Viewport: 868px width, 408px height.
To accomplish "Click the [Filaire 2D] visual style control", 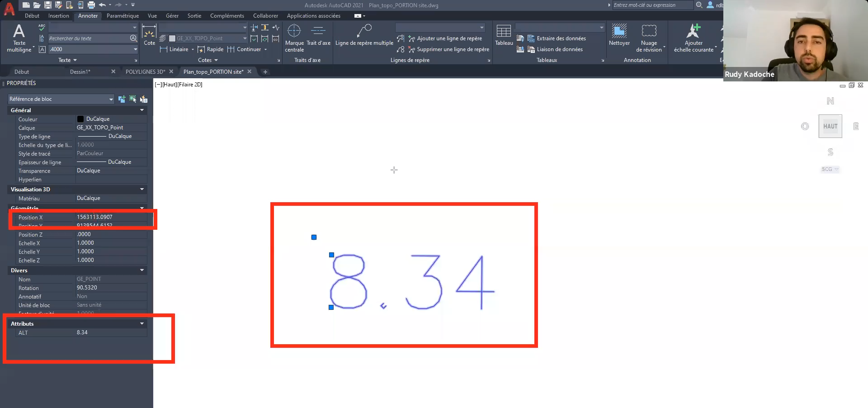I will click(190, 85).
